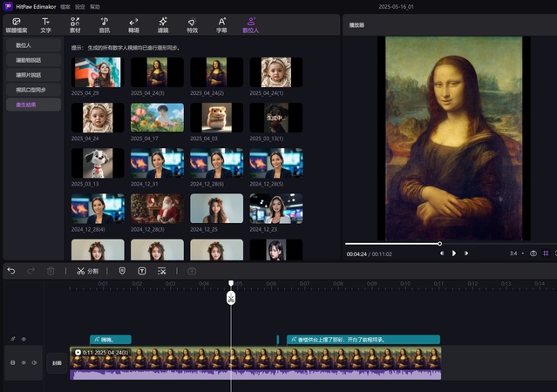Click the 封面 cover button on video track
Image resolution: width=557 pixels, height=392 pixels.
click(55, 362)
